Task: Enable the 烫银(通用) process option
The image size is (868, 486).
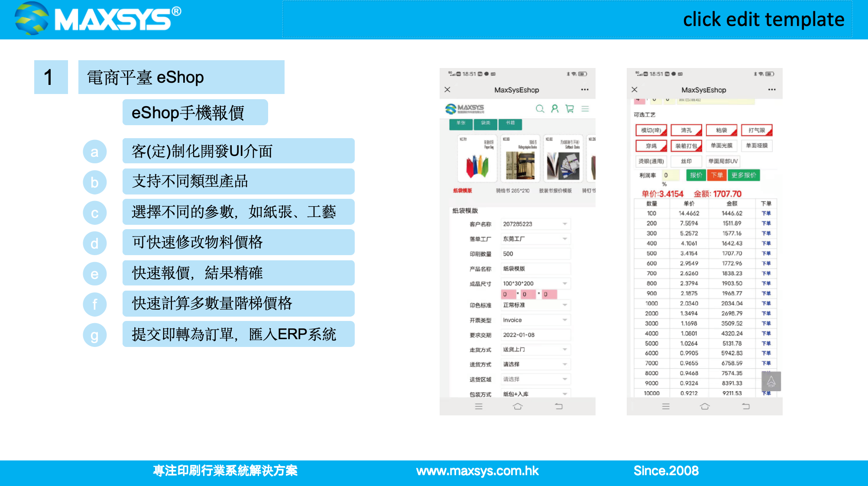Action: click(651, 161)
